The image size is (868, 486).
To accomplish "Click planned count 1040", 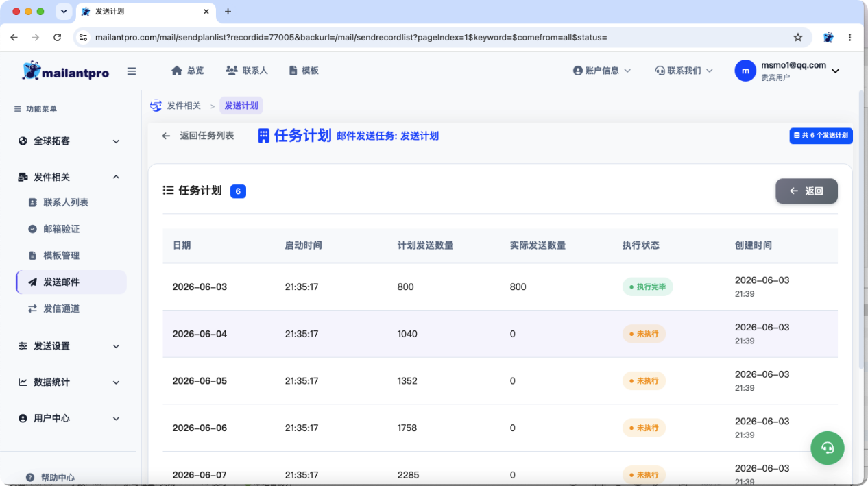I will point(408,334).
